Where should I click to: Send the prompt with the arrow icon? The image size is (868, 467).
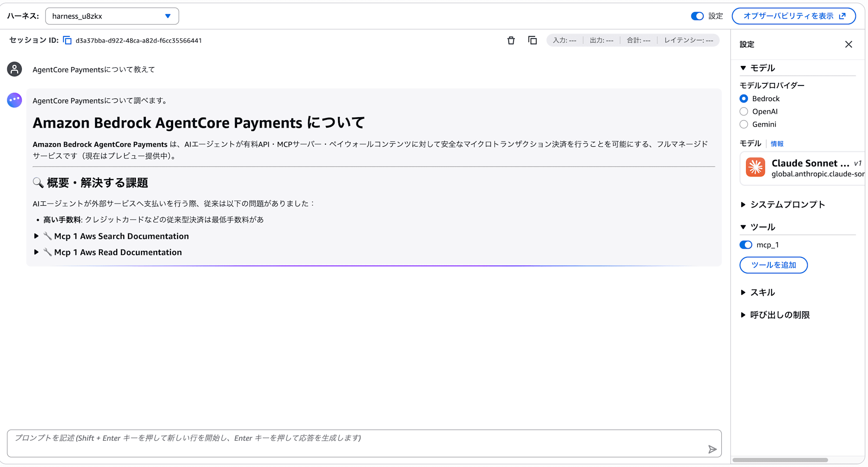pyautogui.click(x=712, y=449)
